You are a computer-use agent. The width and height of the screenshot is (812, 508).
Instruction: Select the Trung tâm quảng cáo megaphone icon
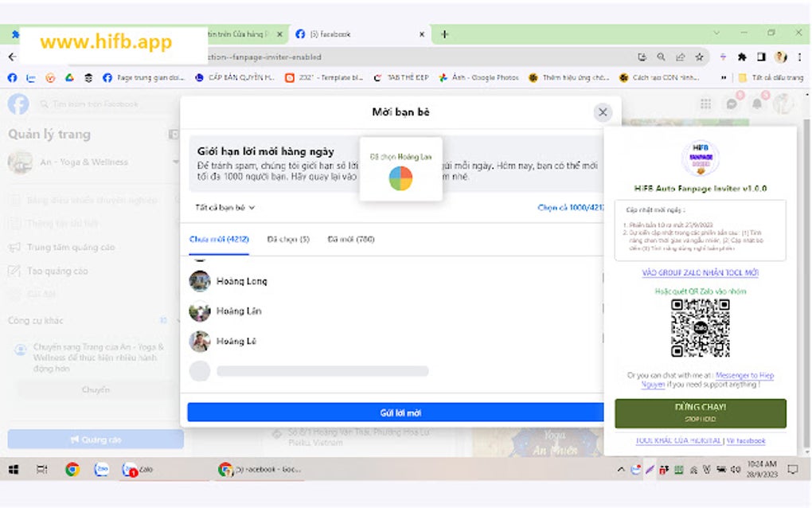(x=14, y=248)
